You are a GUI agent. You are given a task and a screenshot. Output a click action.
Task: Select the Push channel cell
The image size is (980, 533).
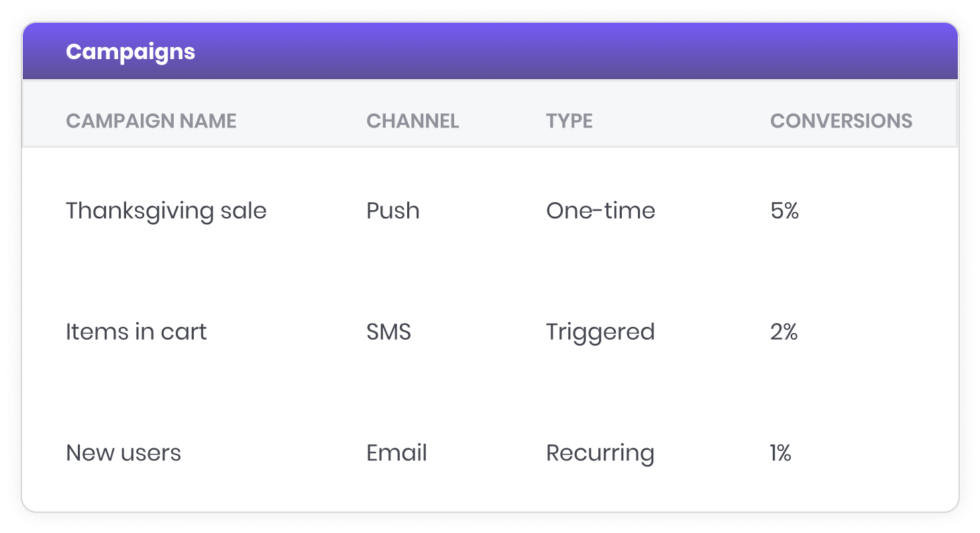tap(393, 211)
